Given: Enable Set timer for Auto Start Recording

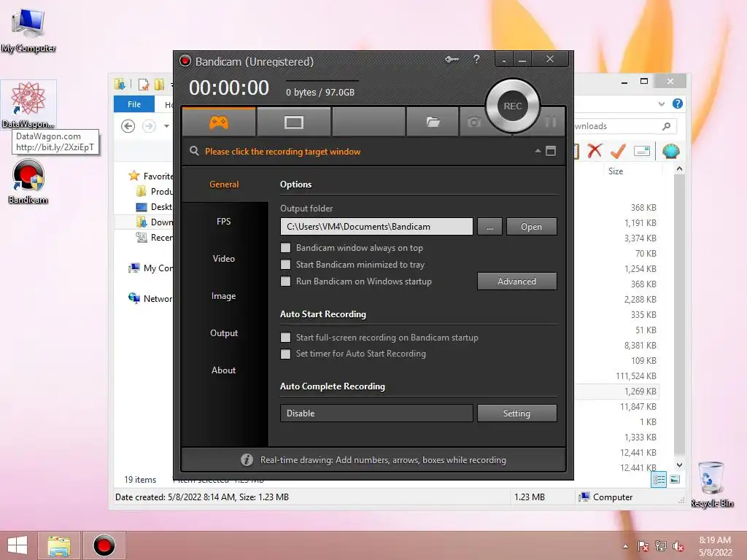Looking at the screenshot, I should [285, 354].
